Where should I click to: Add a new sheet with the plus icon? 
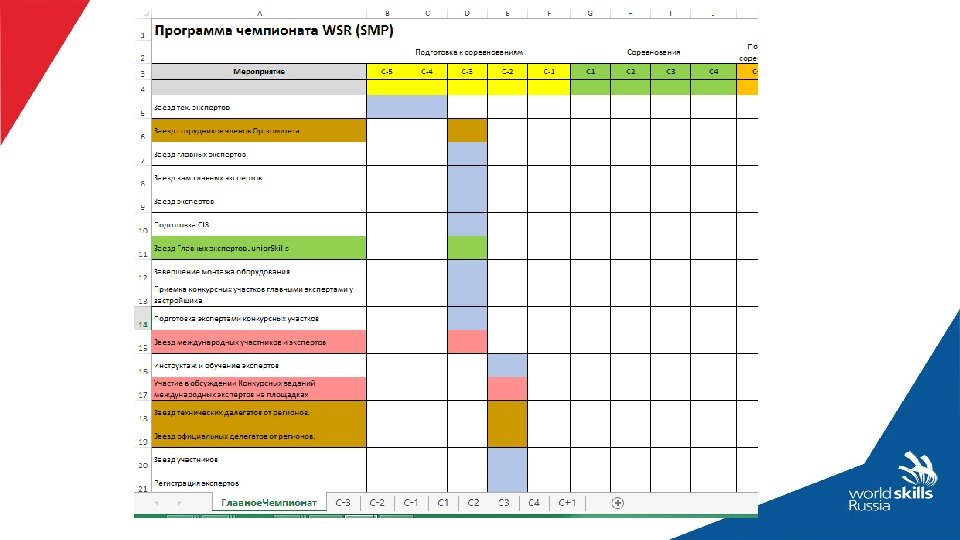click(x=617, y=503)
